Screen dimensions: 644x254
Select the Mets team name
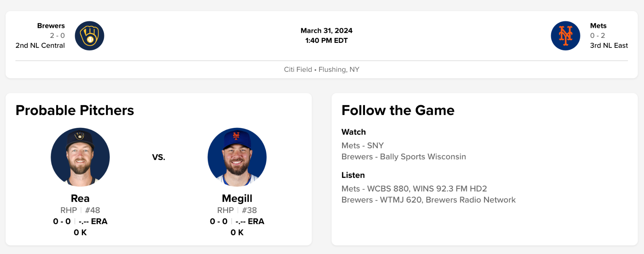(598, 26)
